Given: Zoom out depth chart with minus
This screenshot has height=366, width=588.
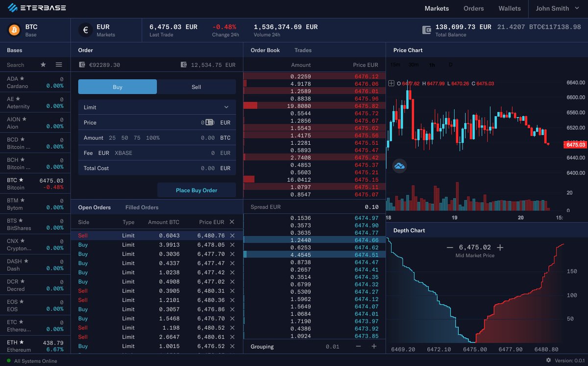Looking at the screenshot, I should click(450, 248).
